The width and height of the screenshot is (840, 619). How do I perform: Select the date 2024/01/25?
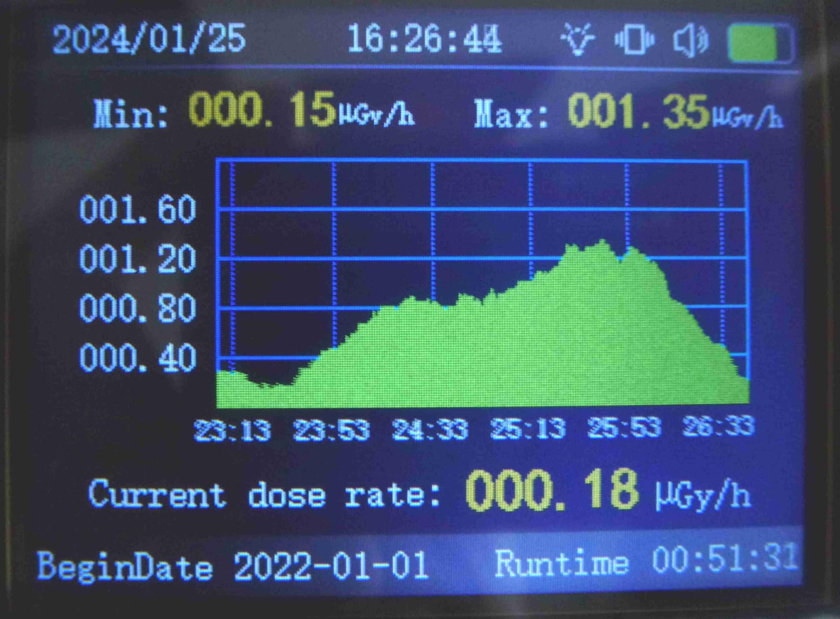point(149,39)
